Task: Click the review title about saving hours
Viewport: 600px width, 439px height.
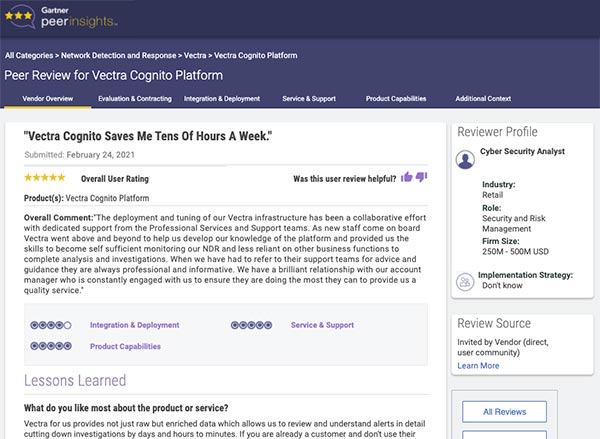Action: tap(148, 136)
